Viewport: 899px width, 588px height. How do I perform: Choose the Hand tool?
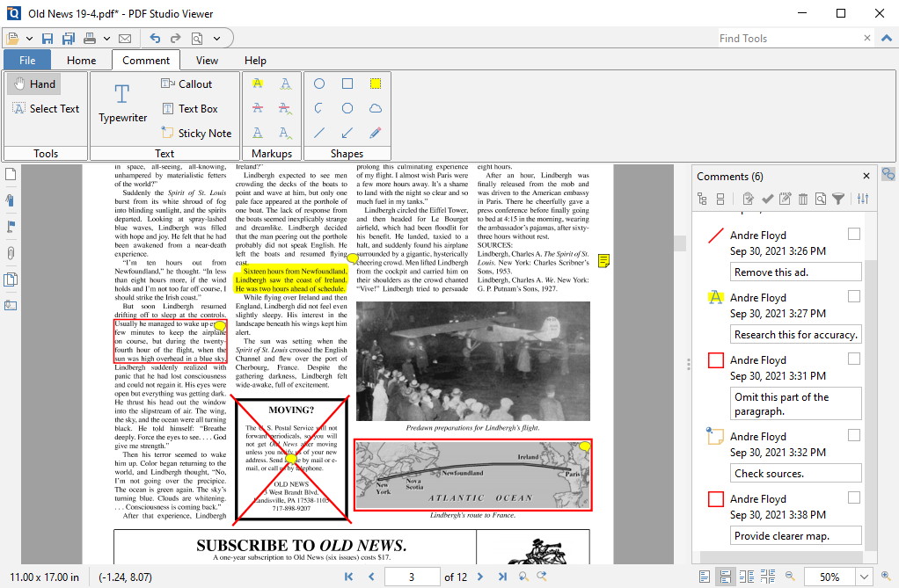pyautogui.click(x=33, y=83)
